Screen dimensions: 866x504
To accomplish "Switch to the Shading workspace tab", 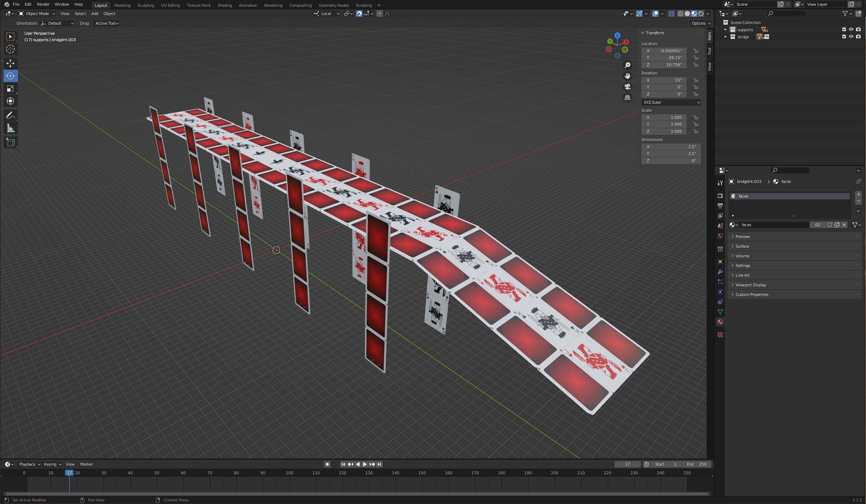I will point(225,5).
